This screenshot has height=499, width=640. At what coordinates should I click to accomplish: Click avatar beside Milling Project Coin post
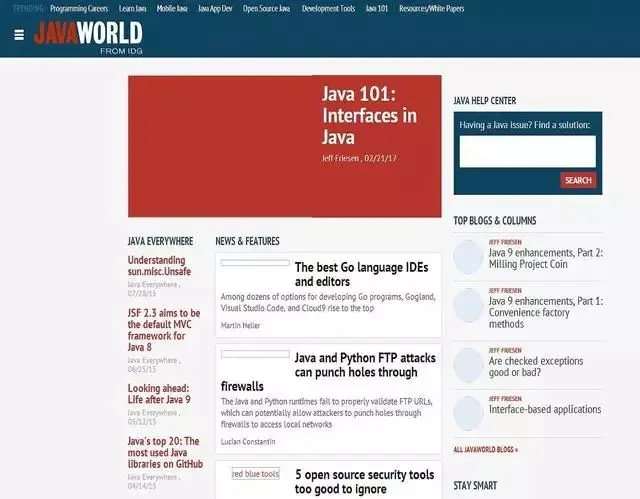coord(468,257)
